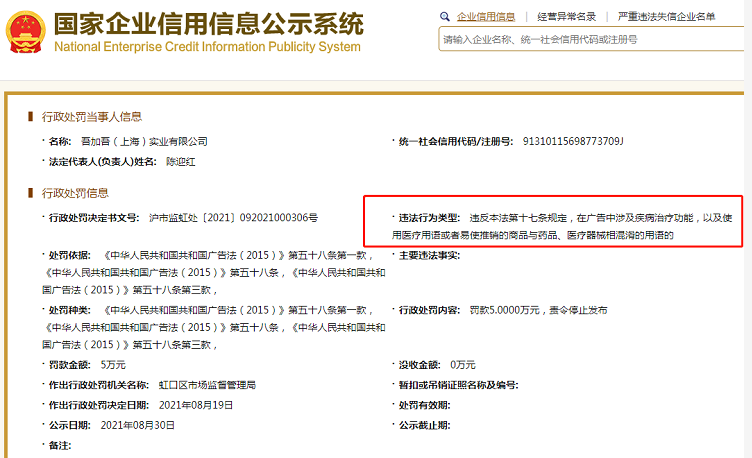Select the fine amount 5万元
752x458 pixels.
click(x=113, y=364)
